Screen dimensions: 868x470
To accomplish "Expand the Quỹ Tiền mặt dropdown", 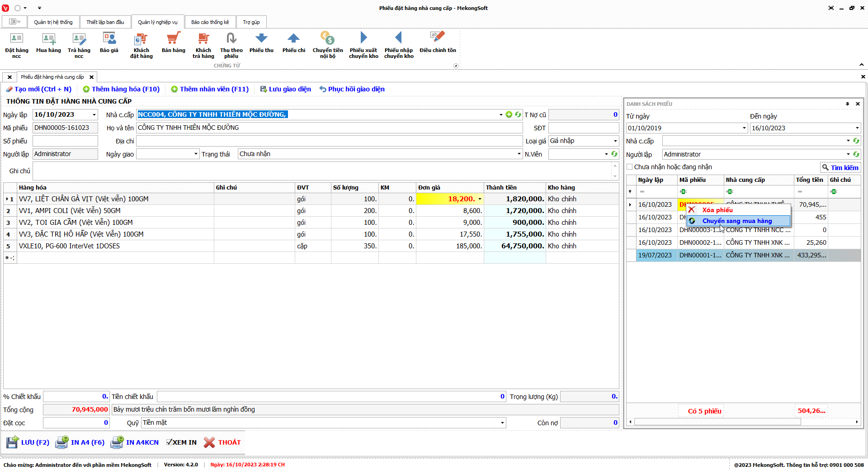I will pos(502,423).
